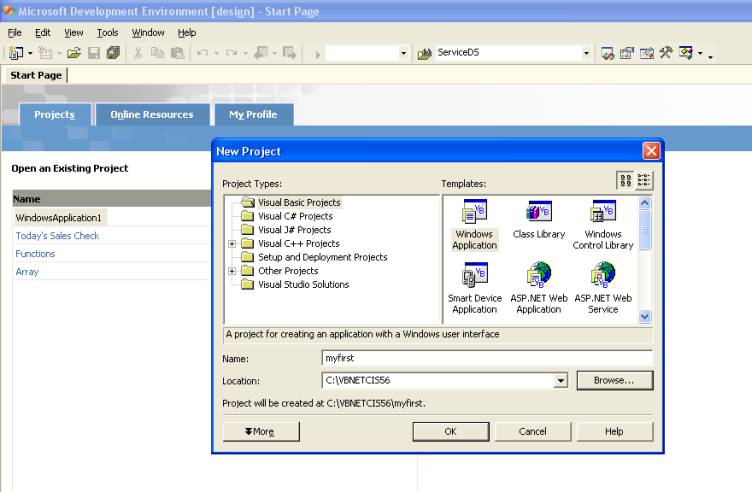Open the Array project link
Image resolution: width=752 pixels, height=492 pixels.
point(27,271)
